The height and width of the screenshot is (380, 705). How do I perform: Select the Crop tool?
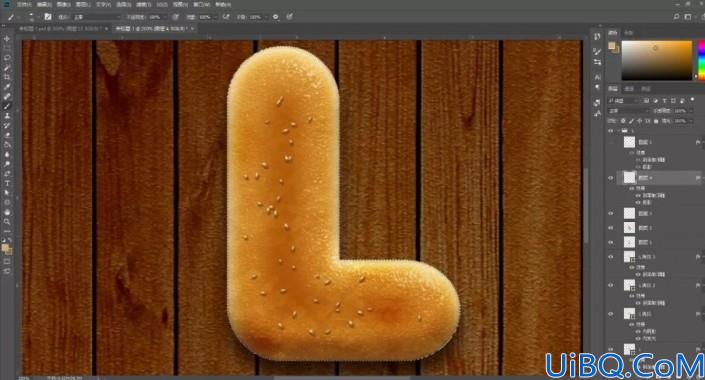pyautogui.click(x=7, y=77)
